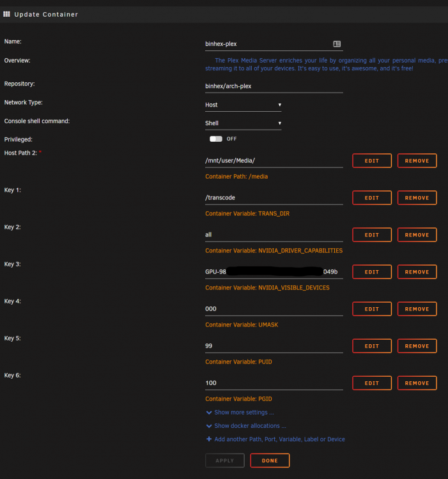Click the Overview label
448x479 pixels.
(17, 61)
